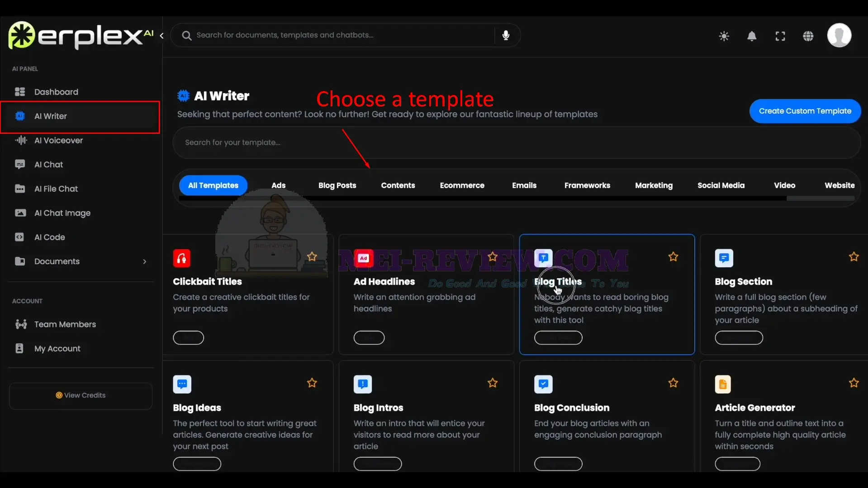Click the Erplex AI logo
This screenshot has height=488, width=868.
pyautogui.click(x=81, y=35)
